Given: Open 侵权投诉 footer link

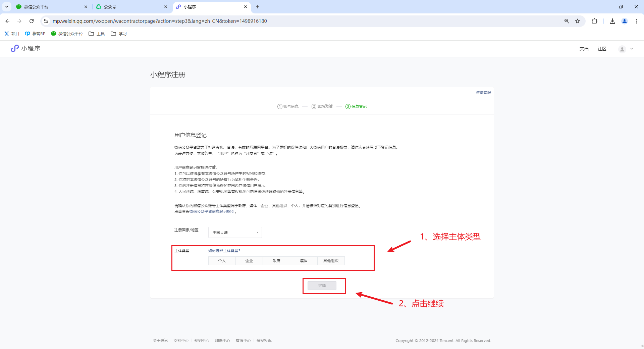Looking at the screenshot, I should click(264, 341).
